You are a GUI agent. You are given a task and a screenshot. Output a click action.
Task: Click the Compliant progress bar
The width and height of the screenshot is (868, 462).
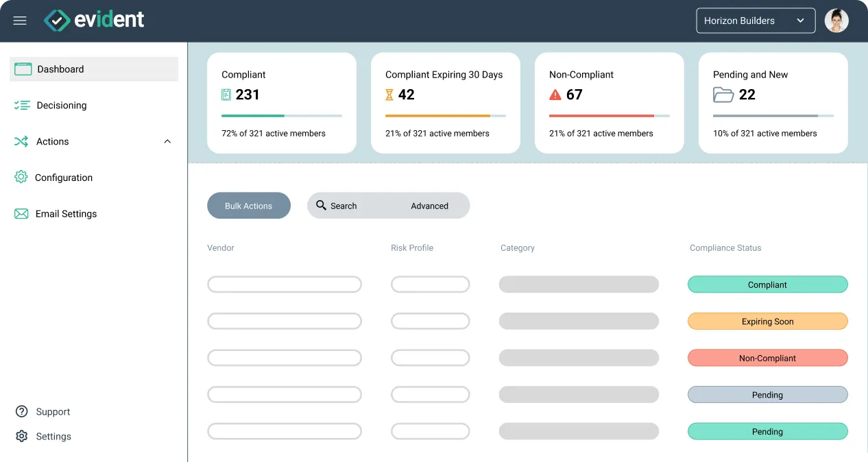pos(281,115)
